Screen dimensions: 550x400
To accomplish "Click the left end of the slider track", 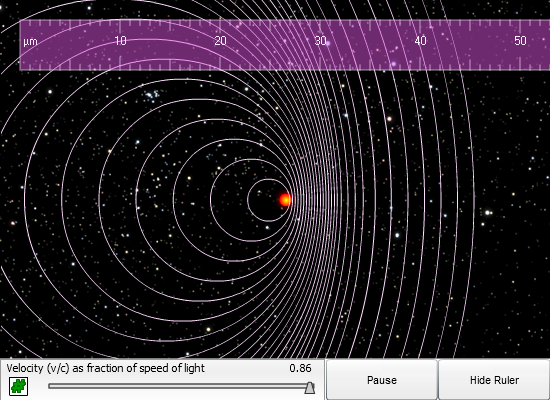I will click(x=51, y=386).
